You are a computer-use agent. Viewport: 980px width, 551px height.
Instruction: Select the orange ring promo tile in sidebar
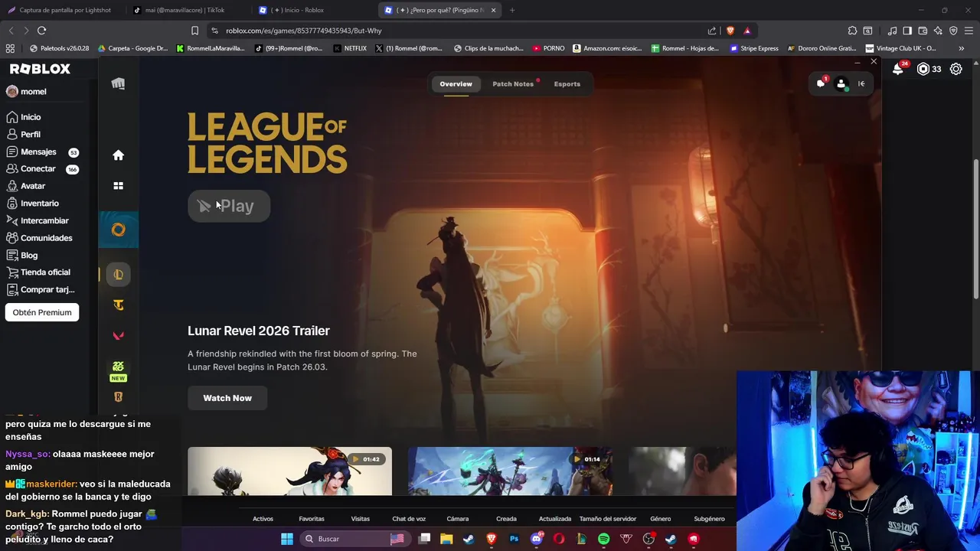(118, 230)
